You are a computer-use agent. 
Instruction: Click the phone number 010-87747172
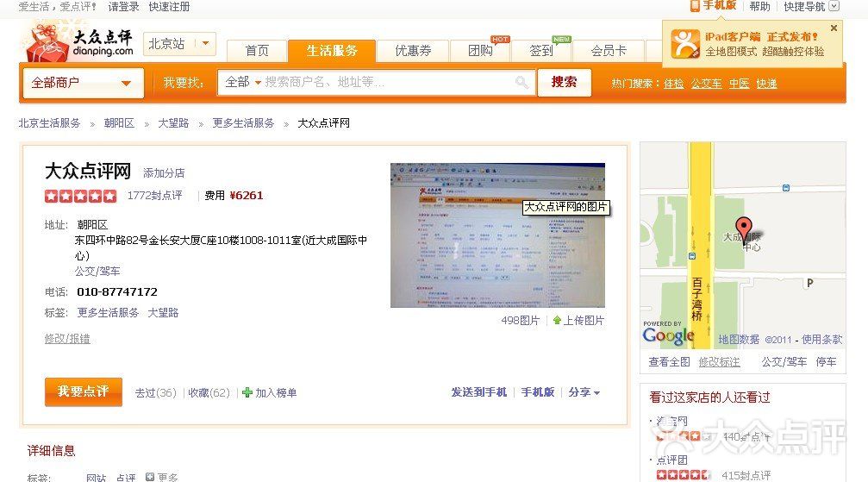[x=117, y=292]
